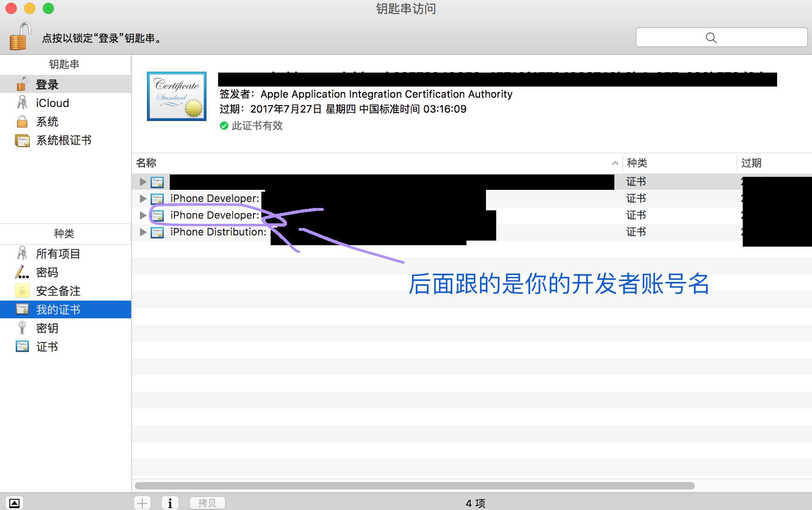812x510 pixels.
Task: Click the search field
Action: (x=721, y=37)
